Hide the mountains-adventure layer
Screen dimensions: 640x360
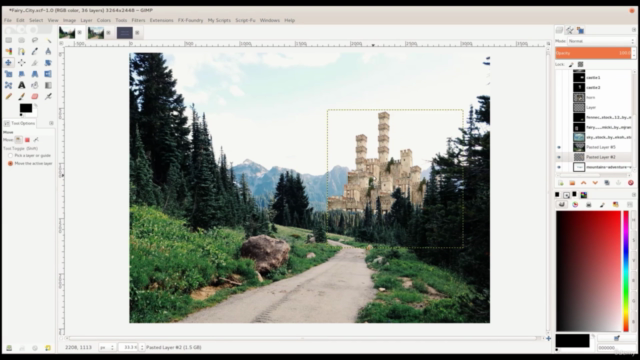[559, 167]
